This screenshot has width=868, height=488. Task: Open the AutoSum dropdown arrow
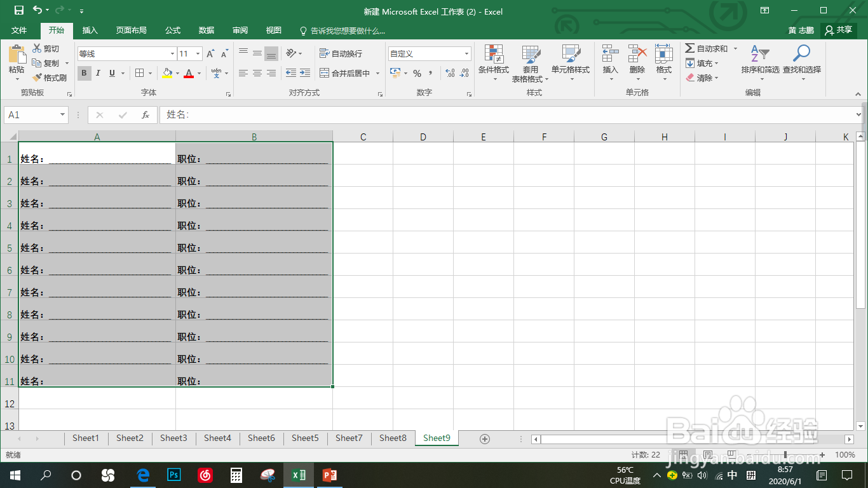[735, 48]
